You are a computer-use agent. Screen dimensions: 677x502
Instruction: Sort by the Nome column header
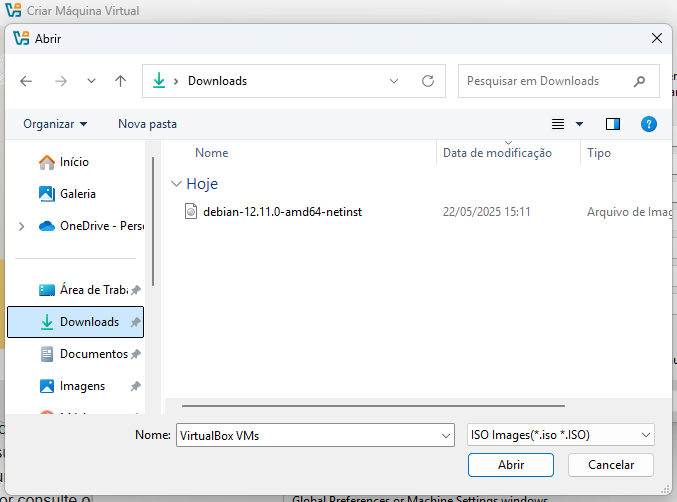(x=212, y=153)
